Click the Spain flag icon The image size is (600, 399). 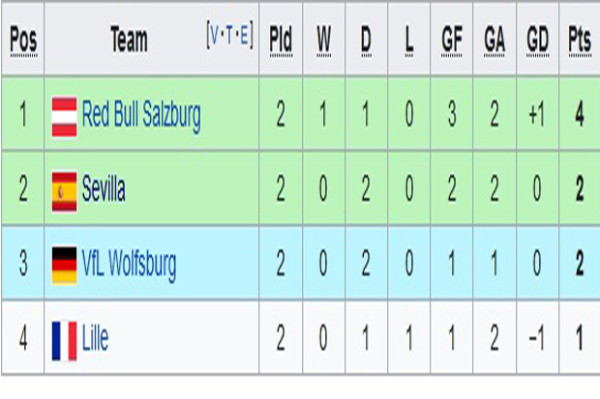64,192
